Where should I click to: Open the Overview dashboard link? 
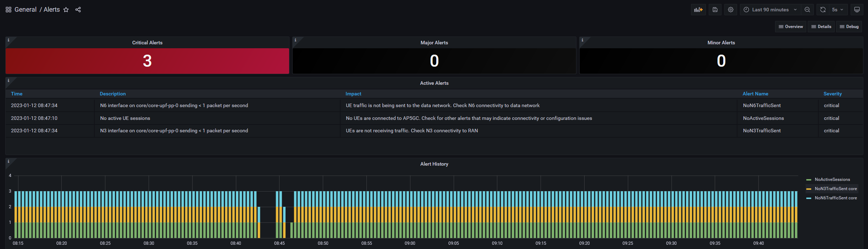(791, 27)
